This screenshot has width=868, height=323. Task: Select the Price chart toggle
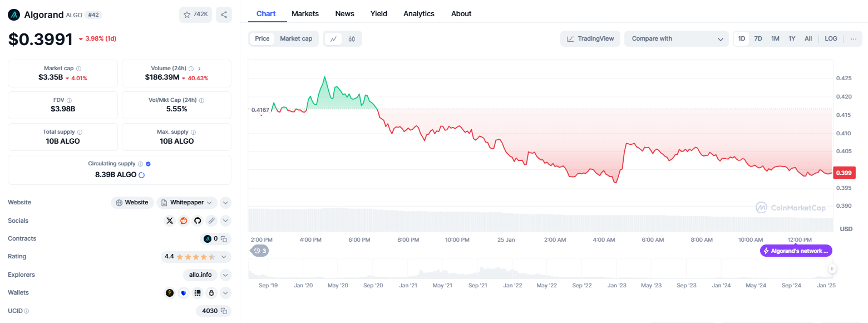(262, 38)
